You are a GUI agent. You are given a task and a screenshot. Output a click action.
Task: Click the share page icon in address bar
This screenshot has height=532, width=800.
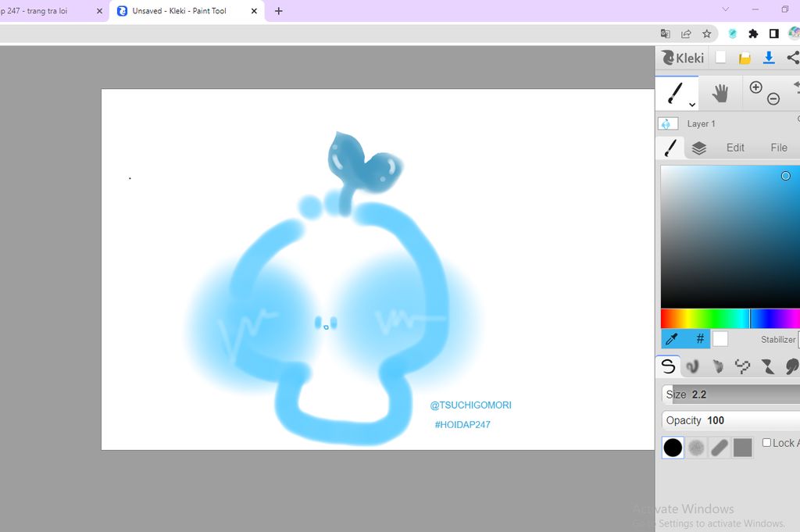point(686,34)
